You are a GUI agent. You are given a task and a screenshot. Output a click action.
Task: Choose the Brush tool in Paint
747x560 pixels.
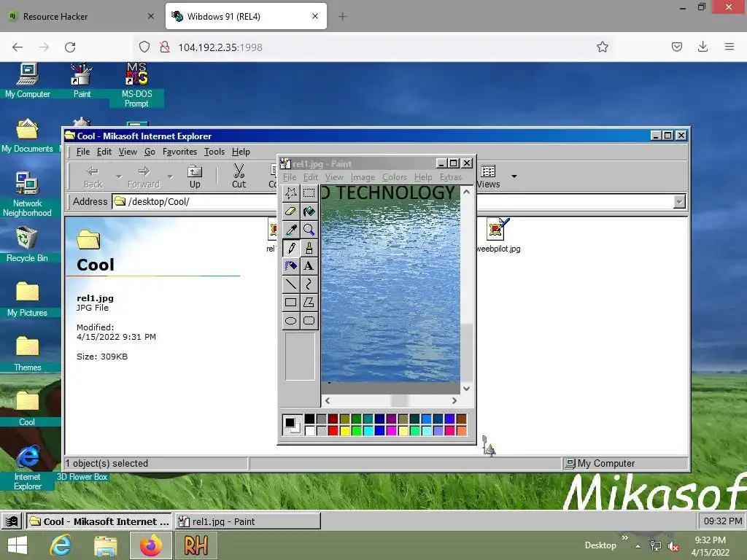[x=309, y=248]
